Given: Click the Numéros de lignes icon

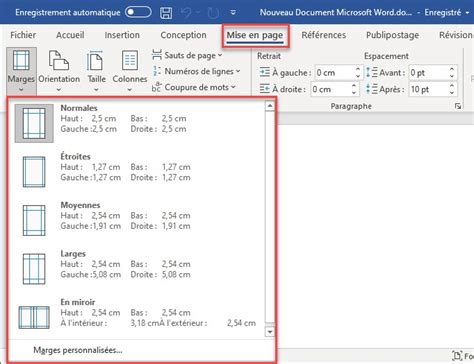Looking at the screenshot, I should (x=157, y=71).
